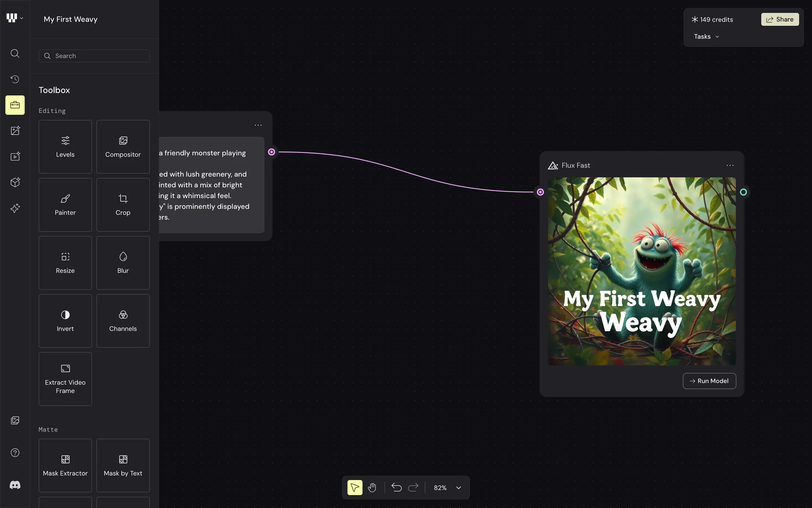Open the image models sidebar icon
The width and height of the screenshot is (812, 508).
(x=15, y=131)
